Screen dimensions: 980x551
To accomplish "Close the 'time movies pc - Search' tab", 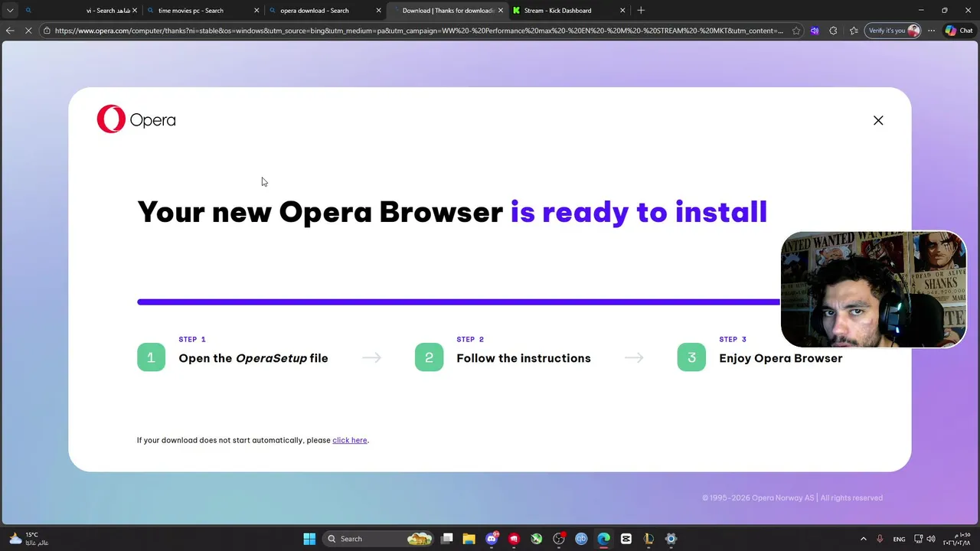I will (256, 11).
